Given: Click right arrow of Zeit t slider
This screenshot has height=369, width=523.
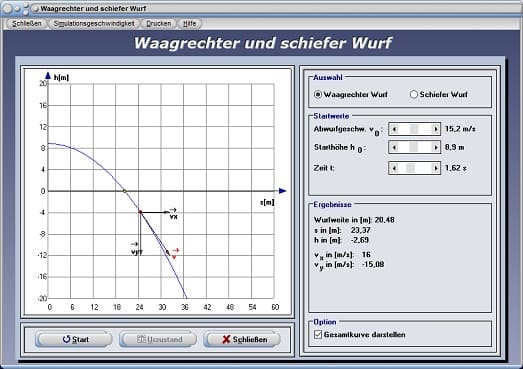Looking at the screenshot, I should coord(435,168).
